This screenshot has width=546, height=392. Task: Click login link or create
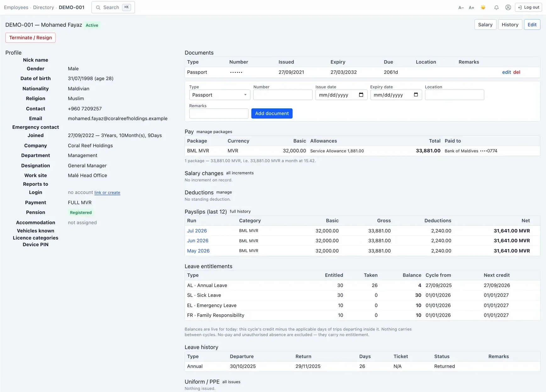click(107, 193)
